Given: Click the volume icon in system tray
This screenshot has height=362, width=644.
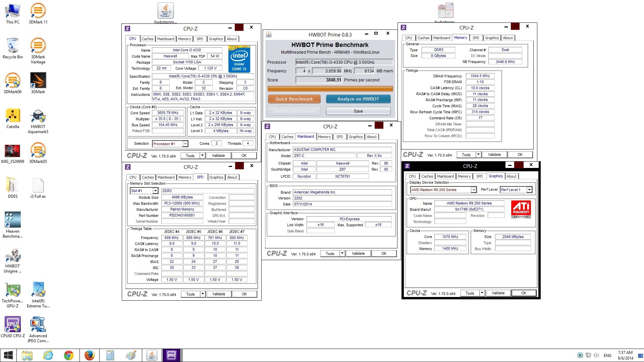Looking at the screenshot, I should tap(596, 355).
